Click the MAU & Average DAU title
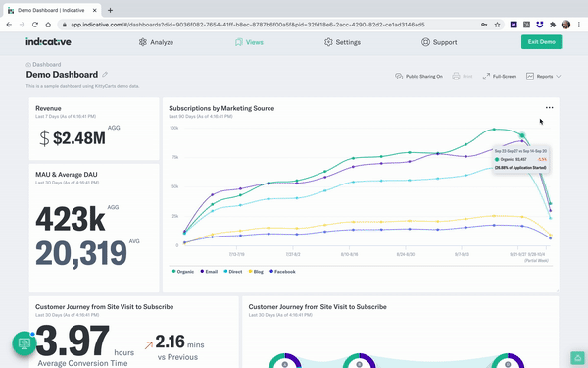Screen dimensions: 588x368 coord(67,175)
